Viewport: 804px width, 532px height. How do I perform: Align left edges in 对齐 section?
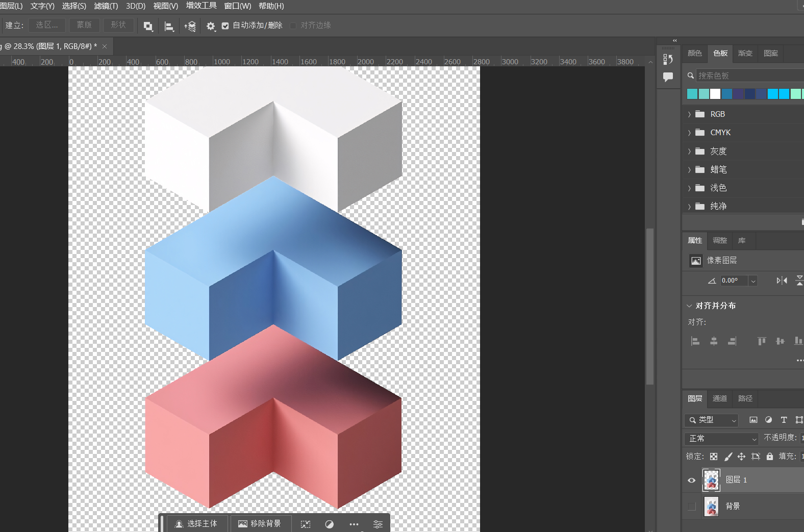[695, 341]
